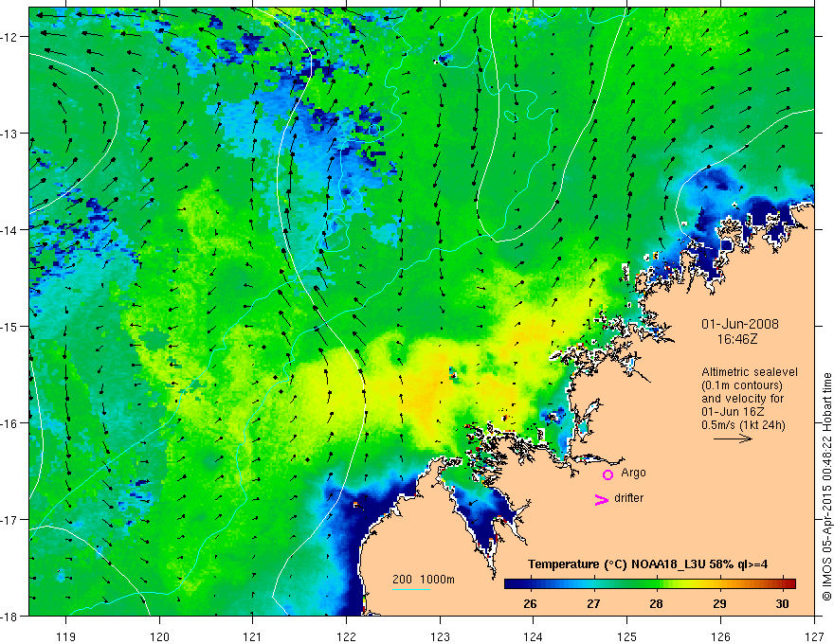The height and width of the screenshot is (644, 834).
Task: Click the latitude label '-13'
Action: point(9,134)
